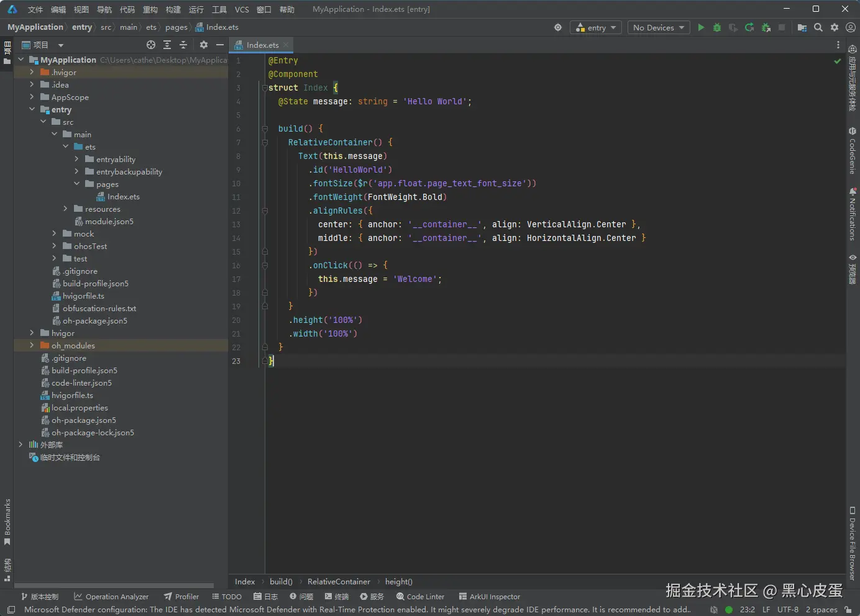Viewport: 860px width, 616px height.
Task: Select the Index.ets editor tab
Action: tap(262, 45)
